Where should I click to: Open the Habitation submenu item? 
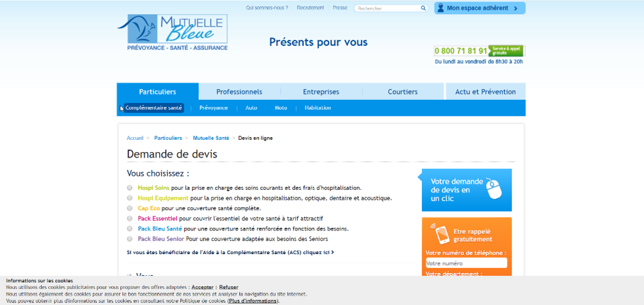[x=318, y=108]
